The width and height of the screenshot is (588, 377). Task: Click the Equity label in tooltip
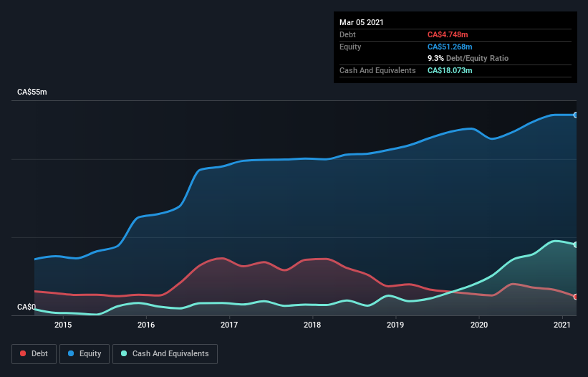[x=350, y=47]
